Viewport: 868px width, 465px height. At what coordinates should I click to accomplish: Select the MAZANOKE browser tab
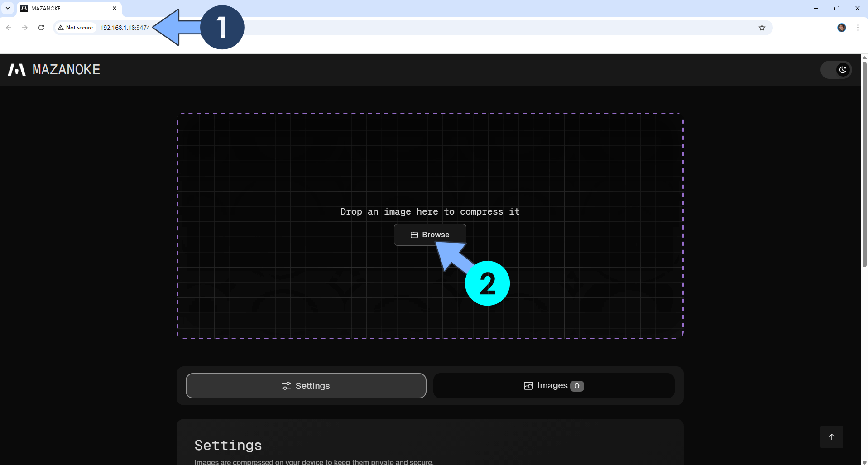tap(69, 9)
